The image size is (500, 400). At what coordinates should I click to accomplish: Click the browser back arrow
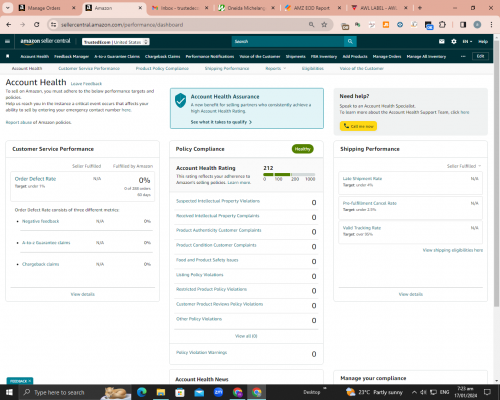[9, 25]
